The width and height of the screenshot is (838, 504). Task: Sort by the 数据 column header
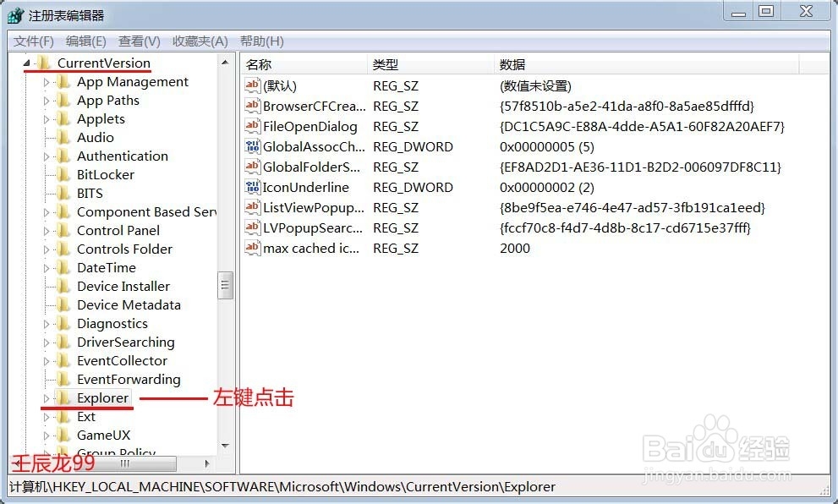point(646,64)
